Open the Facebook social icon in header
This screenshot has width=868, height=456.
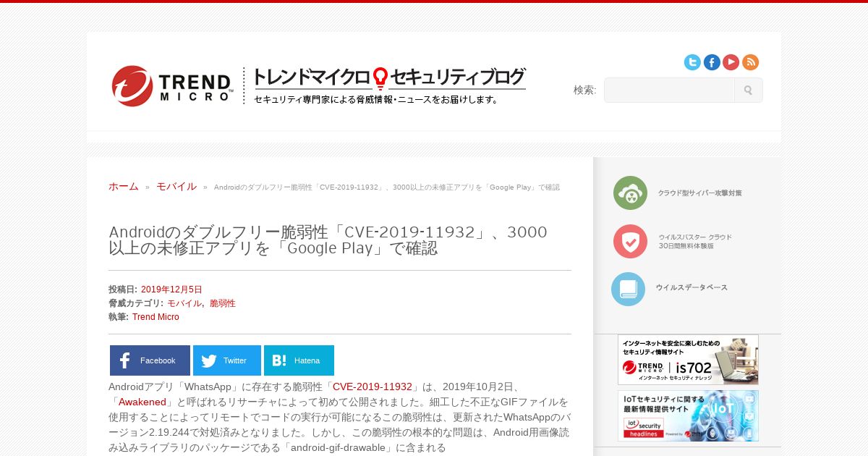coord(712,62)
